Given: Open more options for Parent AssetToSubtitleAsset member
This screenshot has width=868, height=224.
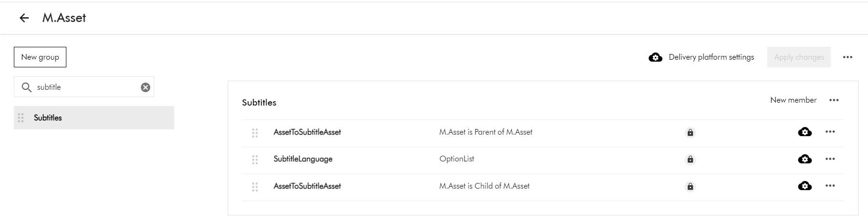Looking at the screenshot, I should point(830,132).
